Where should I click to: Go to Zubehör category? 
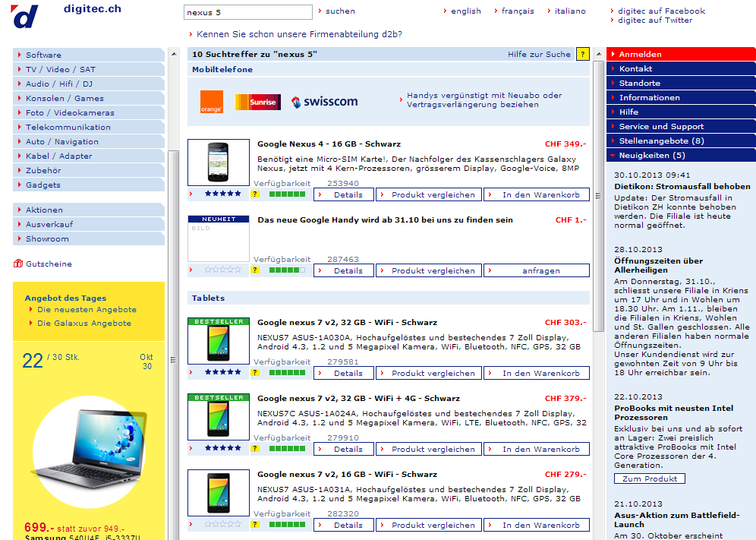pos(89,171)
